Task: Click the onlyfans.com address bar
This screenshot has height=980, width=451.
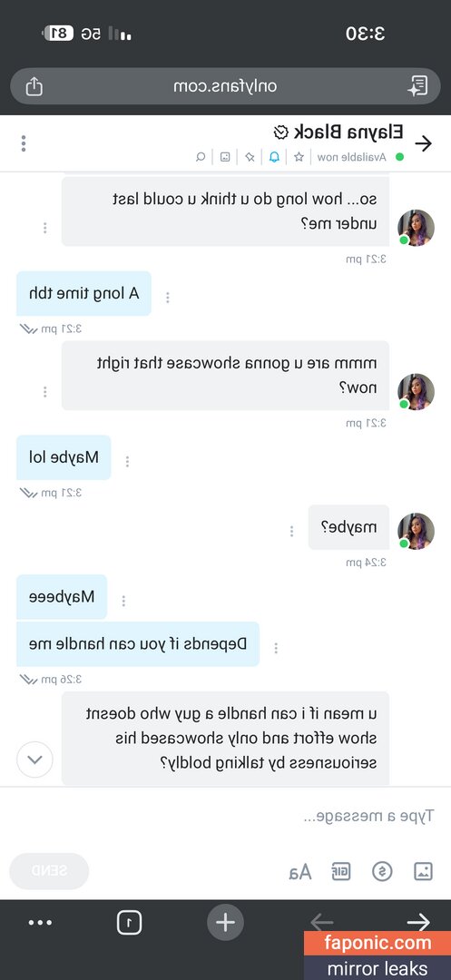Action: point(225,86)
